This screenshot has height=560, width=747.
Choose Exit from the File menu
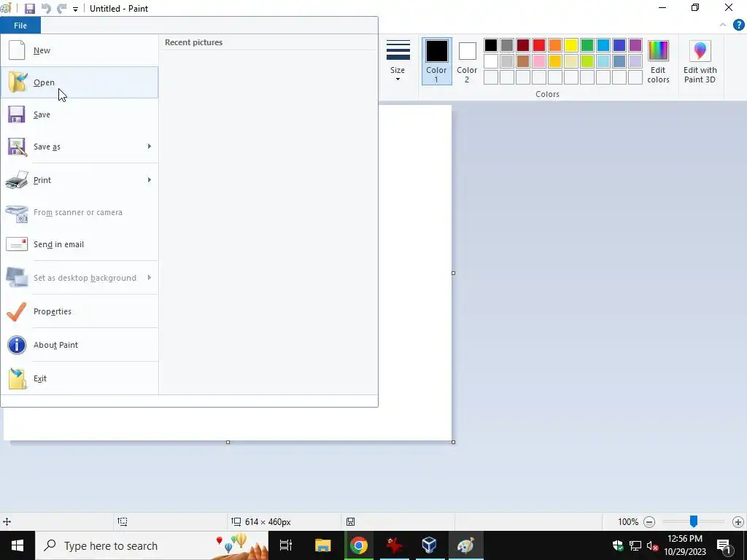[x=80, y=378]
